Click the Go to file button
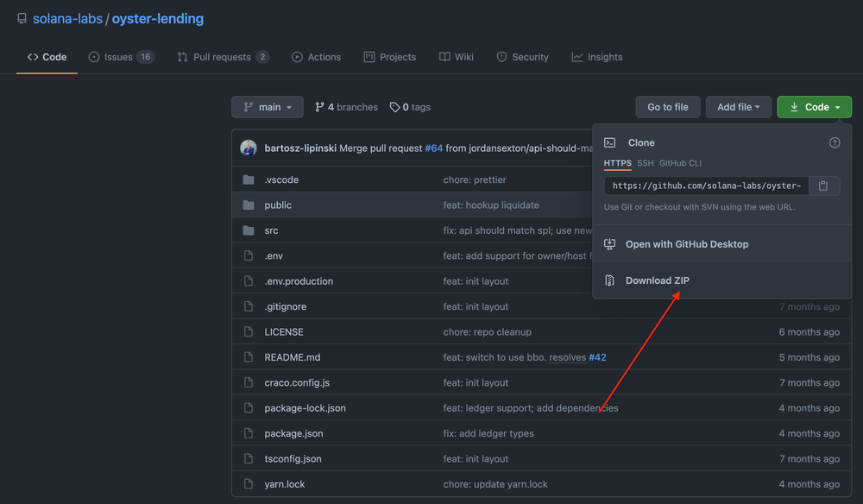863x504 pixels. point(668,107)
